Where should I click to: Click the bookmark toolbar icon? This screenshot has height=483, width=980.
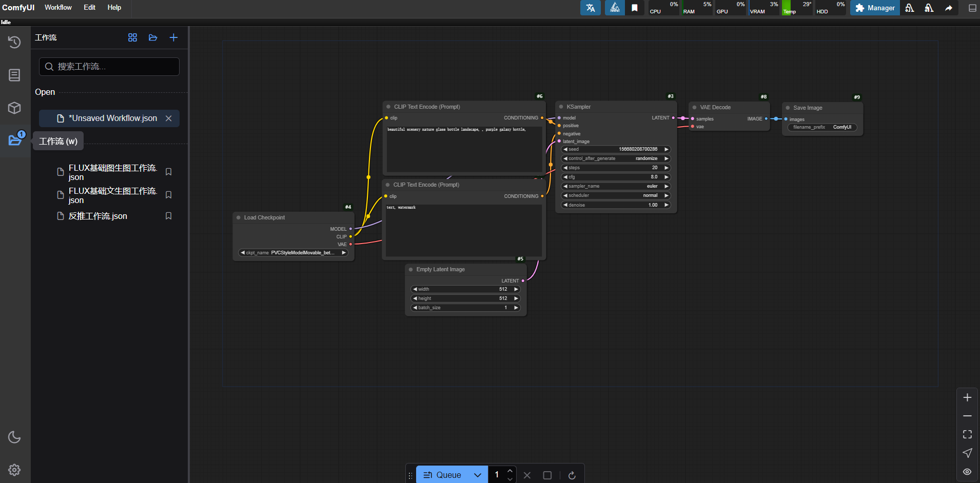coord(635,8)
